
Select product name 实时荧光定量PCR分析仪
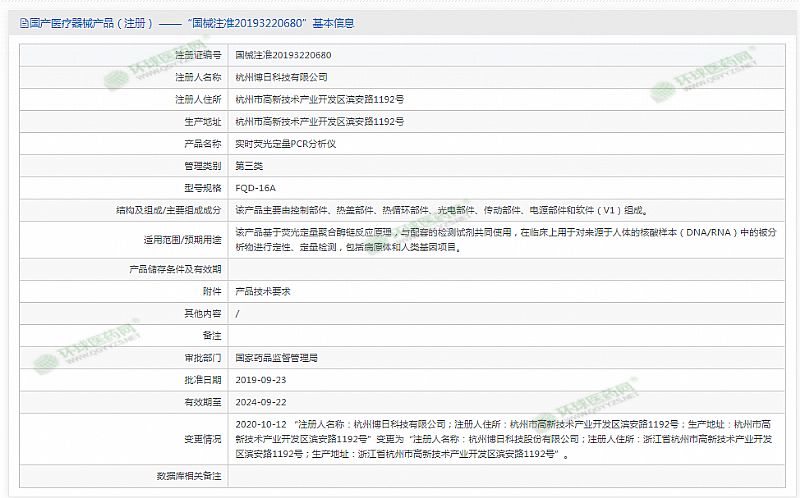285,144
